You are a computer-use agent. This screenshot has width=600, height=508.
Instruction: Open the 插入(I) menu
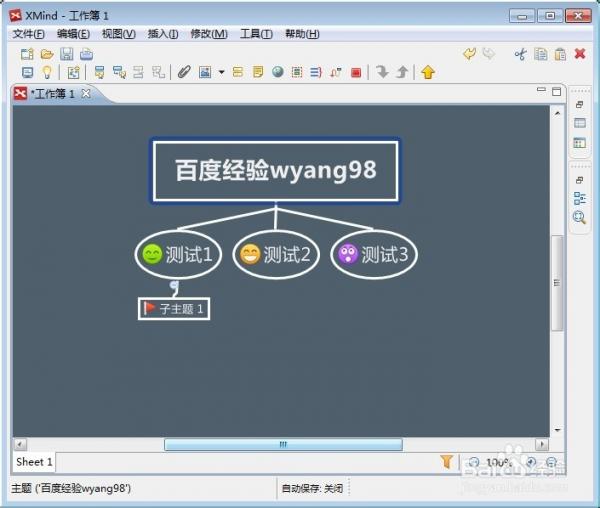[x=163, y=34]
